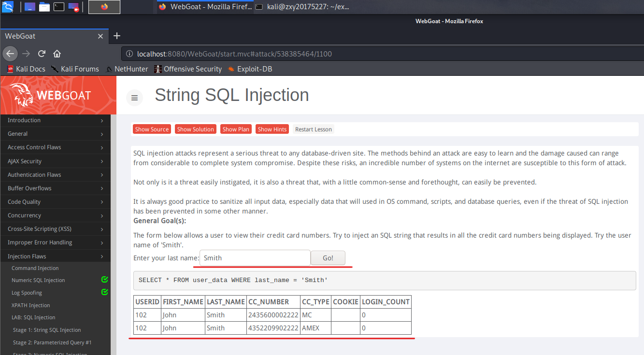
Task: Open the Kali applications menu icon
Action: 8,7
